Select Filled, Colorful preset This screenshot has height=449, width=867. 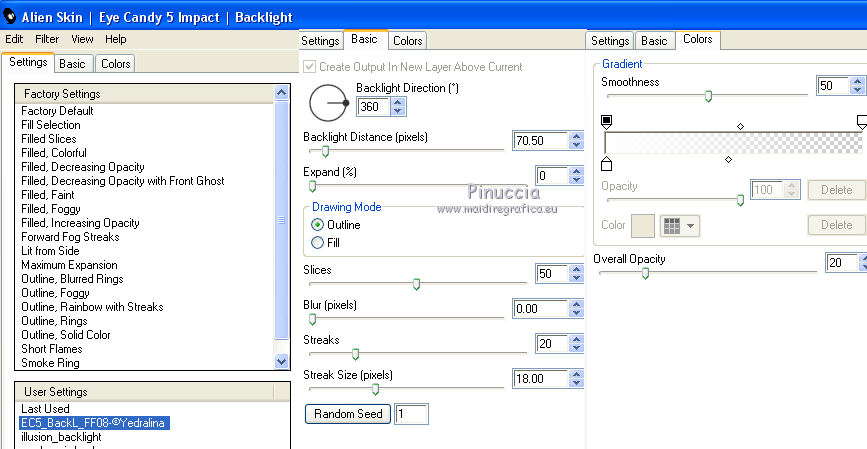click(54, 153)
